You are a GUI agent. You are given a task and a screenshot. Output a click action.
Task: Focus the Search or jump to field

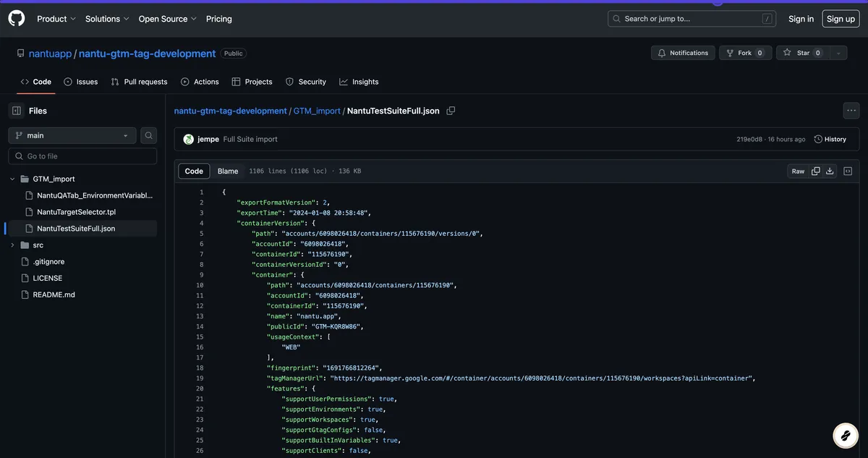pos(692,19)
